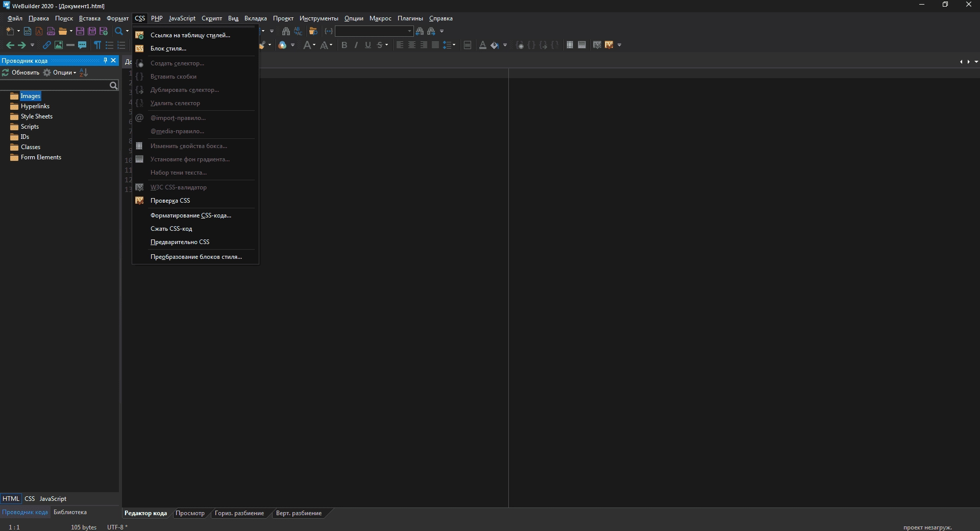The height and width of the screenshot is (531, 980).
Task: Open the font size A dropdown
Action: point(310,45)
